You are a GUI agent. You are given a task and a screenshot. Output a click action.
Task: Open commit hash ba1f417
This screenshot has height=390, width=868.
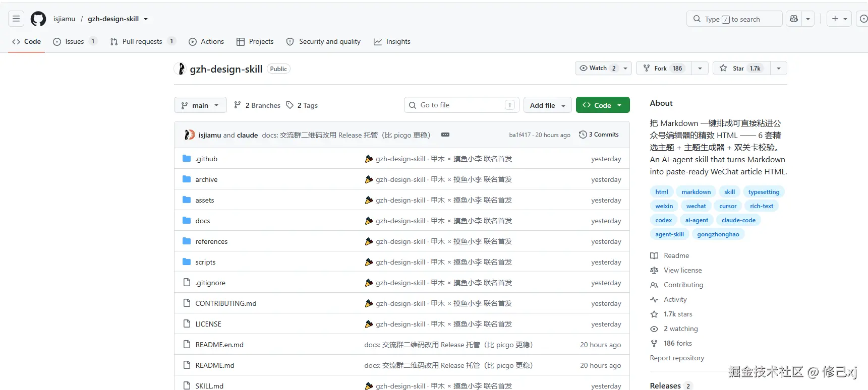[x=520, y=135]
